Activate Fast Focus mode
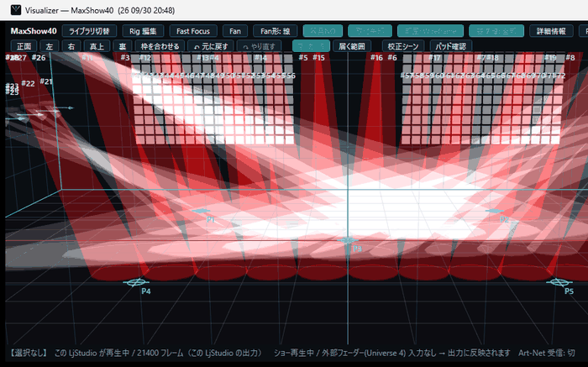This screenshot has height=367, width=588. 193,31
